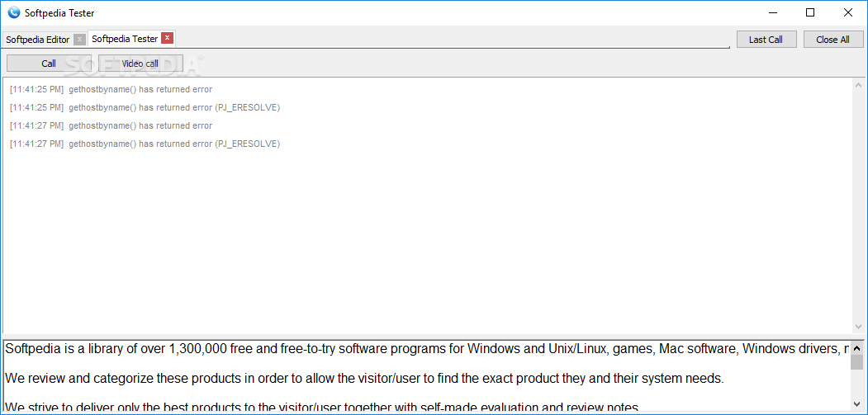
Task: Select the 11:41:25 PM PJ_ERESOLVE log entry
Action: pos(174,107)
